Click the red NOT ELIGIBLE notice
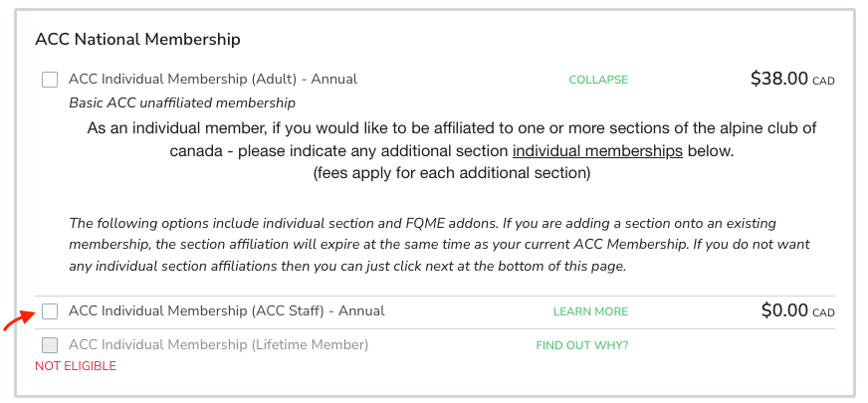868x403 pixels. (76, 366)
